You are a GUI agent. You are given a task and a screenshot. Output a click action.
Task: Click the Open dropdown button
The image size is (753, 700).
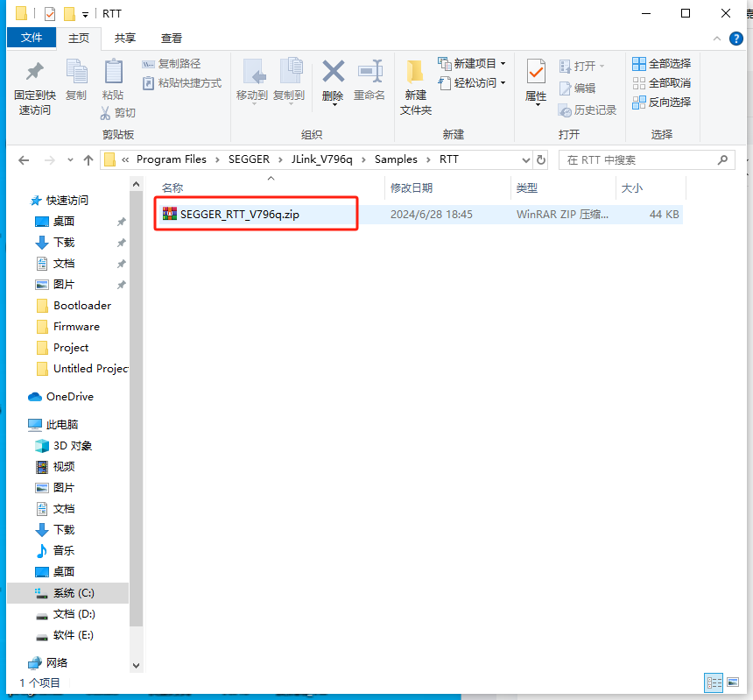pyautogui.click(x=582, y=66)
